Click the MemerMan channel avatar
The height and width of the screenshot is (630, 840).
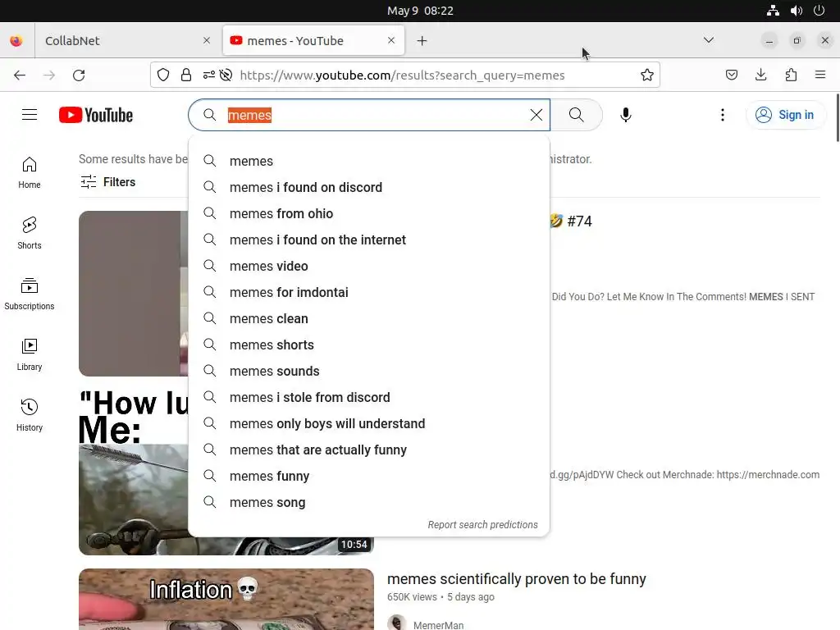point(396,623)
